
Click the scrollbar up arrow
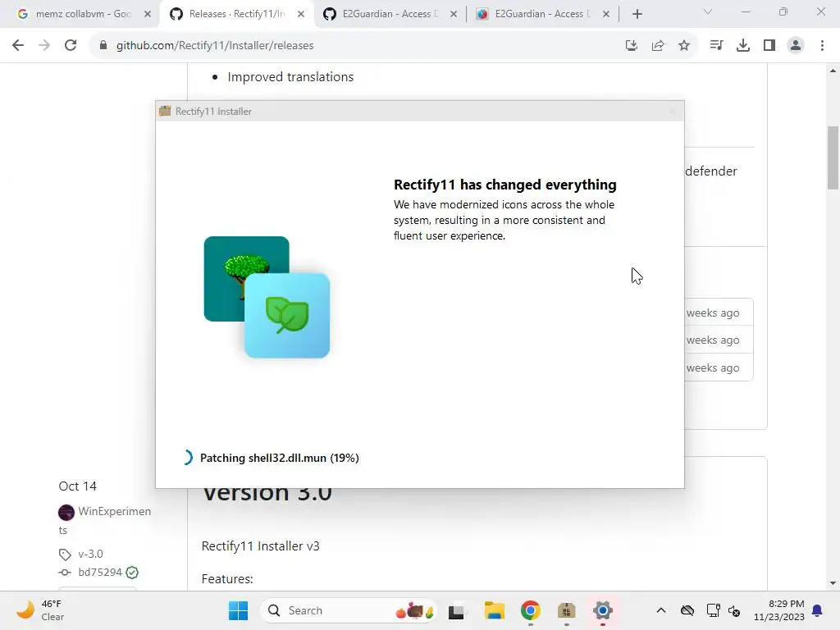pyautogui.click(x=833, y=71)
